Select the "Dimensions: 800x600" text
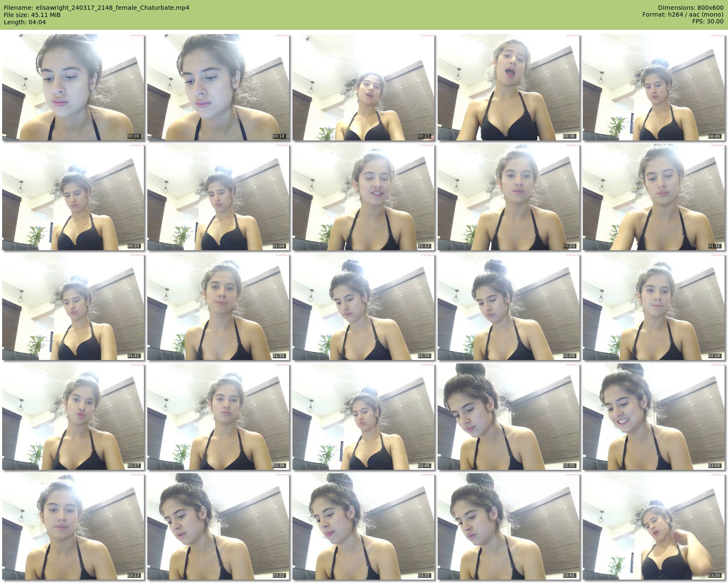This screenshot has height=583, width=728. coord(691,8)
